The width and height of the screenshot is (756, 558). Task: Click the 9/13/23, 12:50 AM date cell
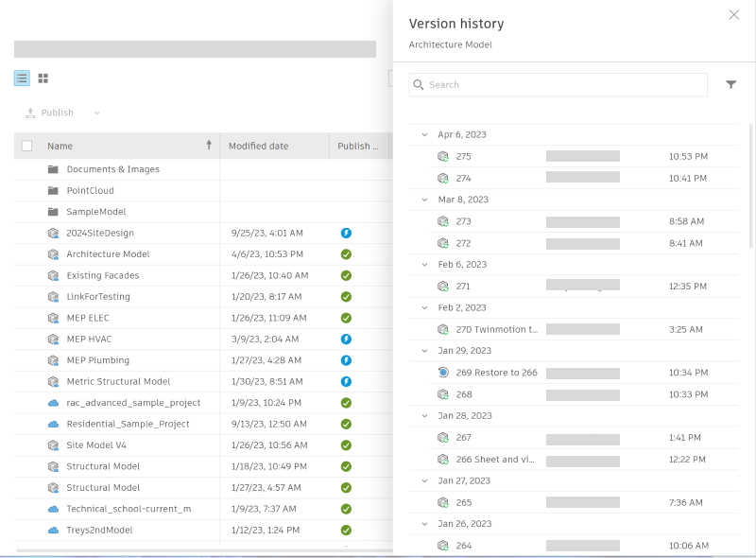point(268,424)
